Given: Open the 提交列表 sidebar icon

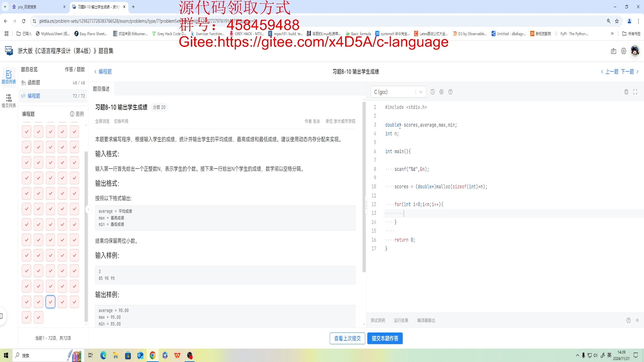Looking at the screenshot, I should (x=9, y=101).
